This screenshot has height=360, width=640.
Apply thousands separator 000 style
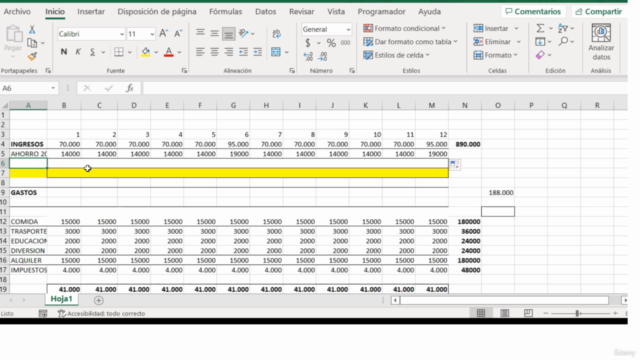click(x=345, y=42)
